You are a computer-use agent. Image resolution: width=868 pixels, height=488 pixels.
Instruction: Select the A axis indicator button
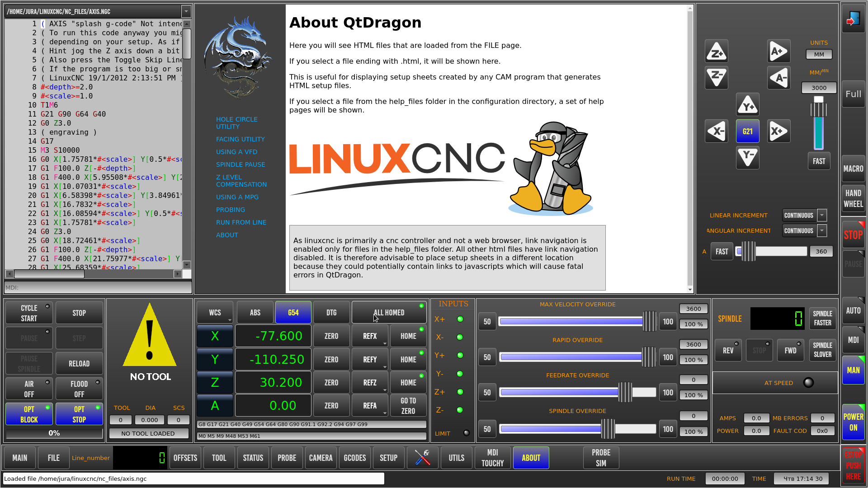click(215, 406)
